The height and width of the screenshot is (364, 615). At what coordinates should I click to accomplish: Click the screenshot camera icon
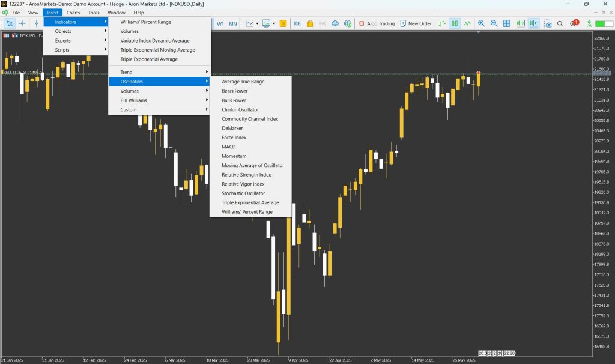point(548,23)
